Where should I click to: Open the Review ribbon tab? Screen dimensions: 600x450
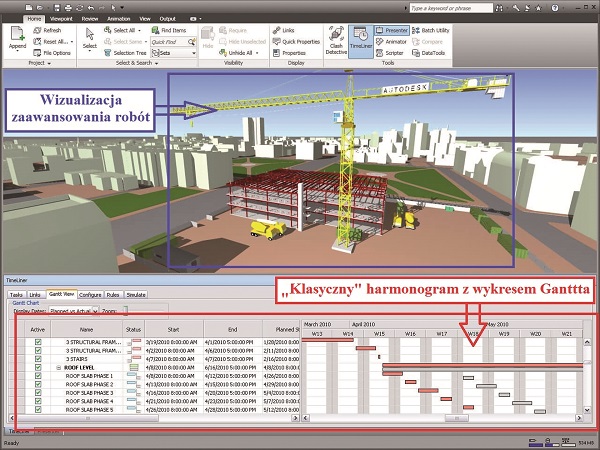pyautogui.click(x=90, y=19)
